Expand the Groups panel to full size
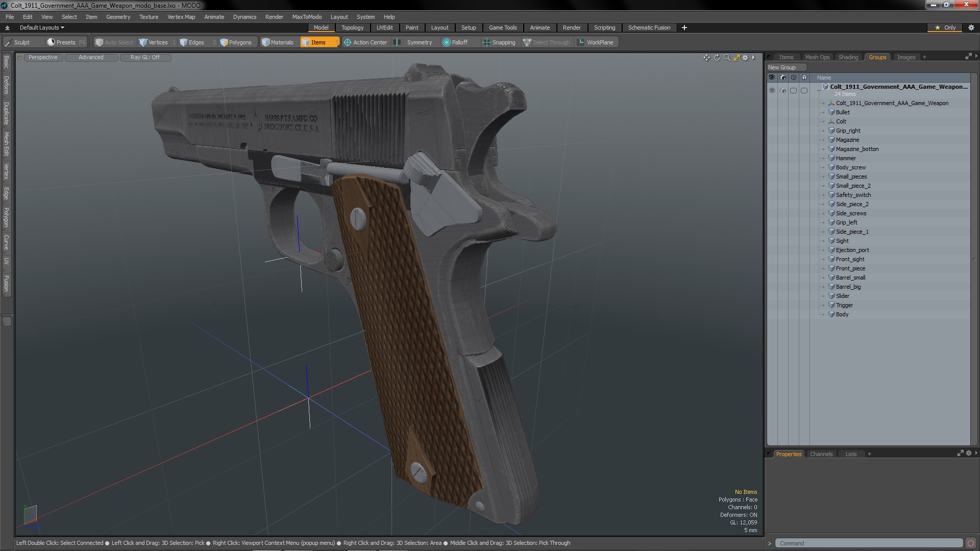The width and height of the screenshot is (980, 551). click(x=968, y=57)
